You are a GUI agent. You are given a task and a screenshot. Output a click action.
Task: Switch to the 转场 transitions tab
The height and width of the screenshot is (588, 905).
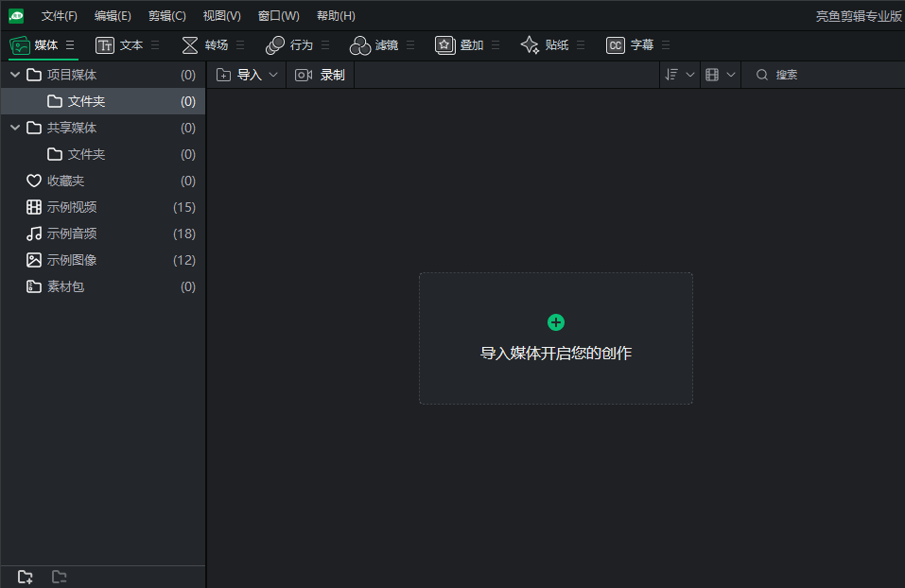click(x=205, y=45)
